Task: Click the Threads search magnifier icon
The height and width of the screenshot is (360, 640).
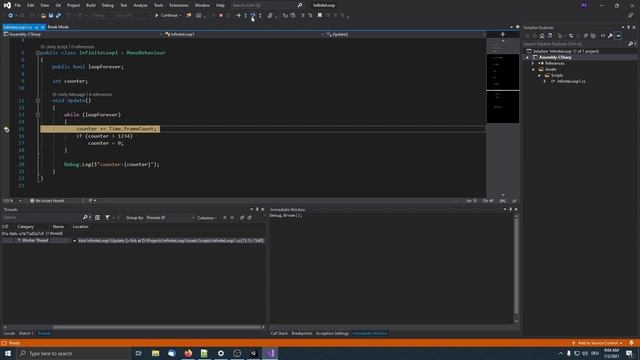Action: pyautogui.click(x=85, y=218)
